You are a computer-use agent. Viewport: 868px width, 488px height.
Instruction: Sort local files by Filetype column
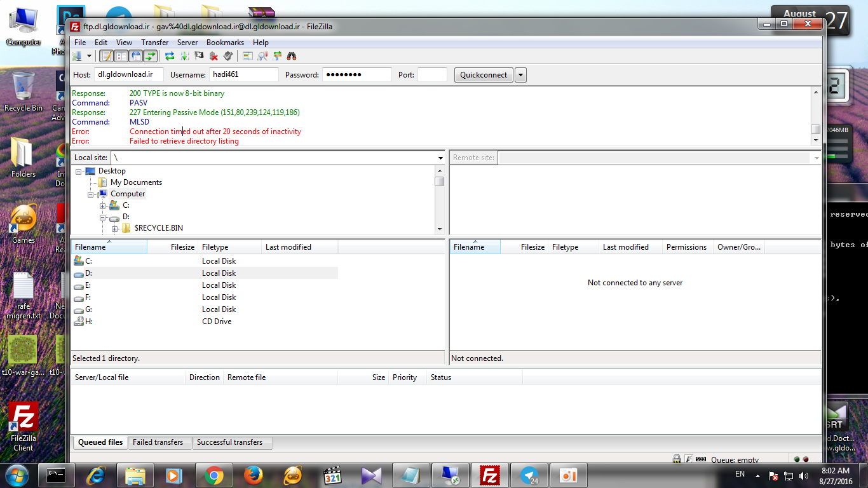(x=230, y=247)
